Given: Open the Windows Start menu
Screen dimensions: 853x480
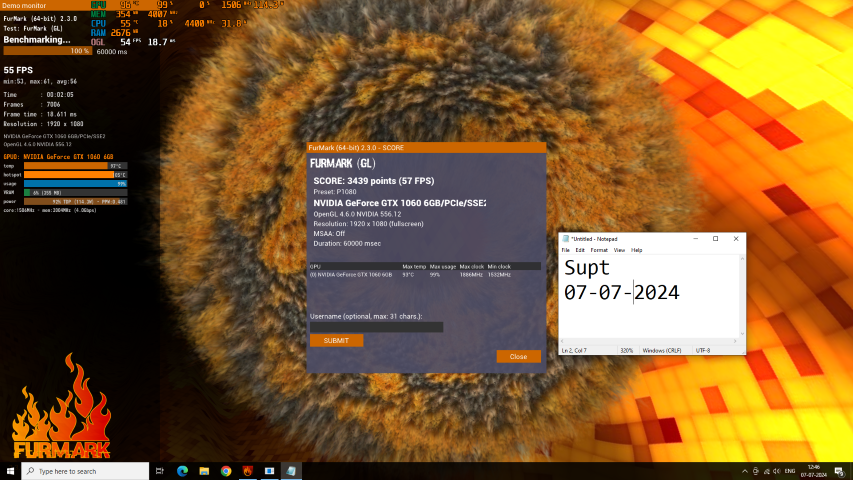Looking at the screenshot, I should pos(10,471).
